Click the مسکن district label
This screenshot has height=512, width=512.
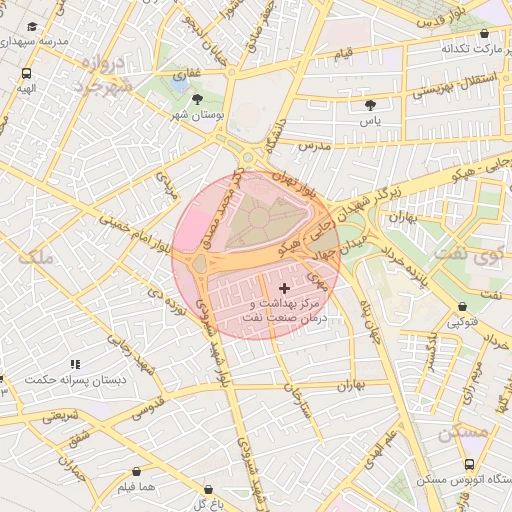463,435
